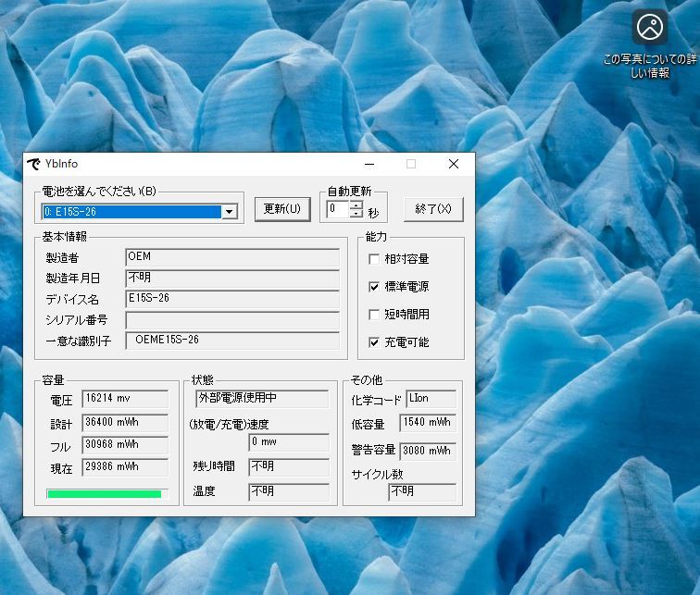Select the battery combo box showing 0: E15S-26
The height and width of the screenshot is (595, 700).
[x=140, y=212]
